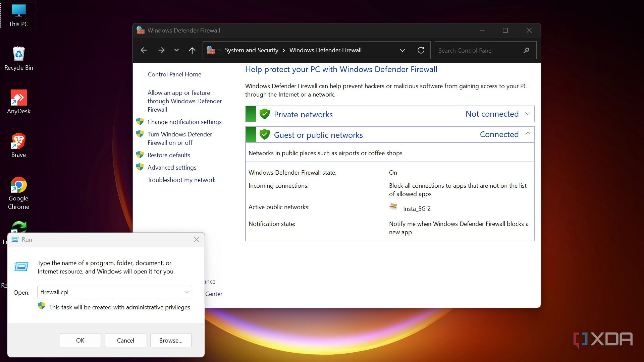Click OK in the Run dialog
This screenshot has height=362, width=644.
pos(80,340)
